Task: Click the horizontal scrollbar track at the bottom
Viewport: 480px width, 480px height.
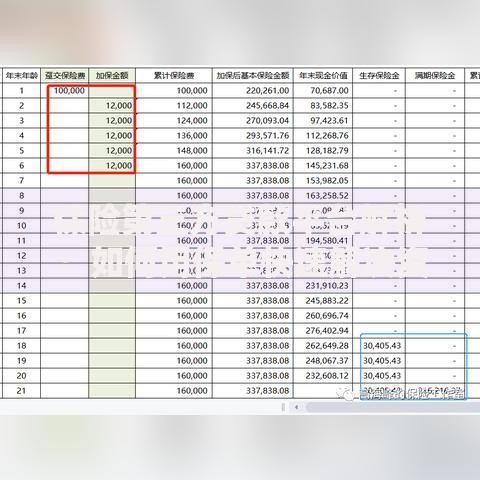Action: pyautogui.click(x=393, y=407)
